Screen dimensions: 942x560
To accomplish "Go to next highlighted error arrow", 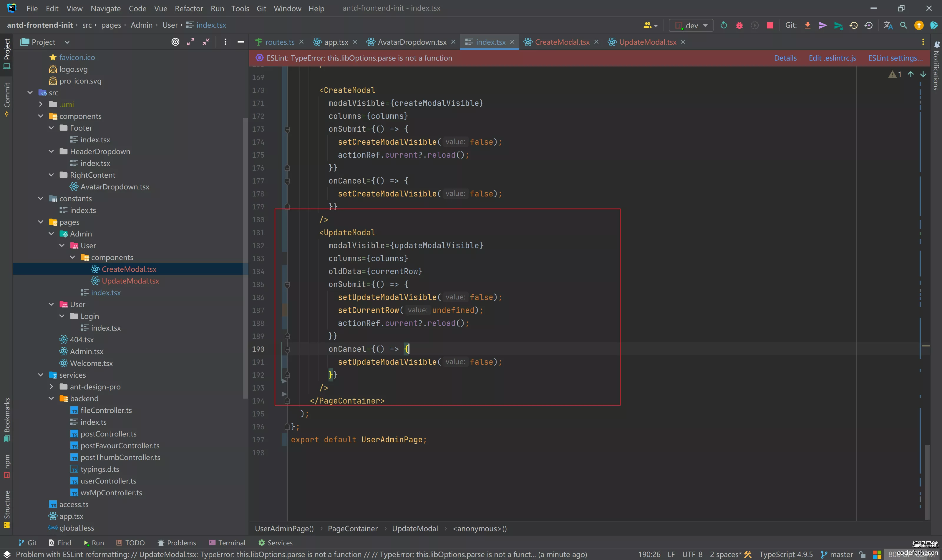I will click(x=923, y=74).
